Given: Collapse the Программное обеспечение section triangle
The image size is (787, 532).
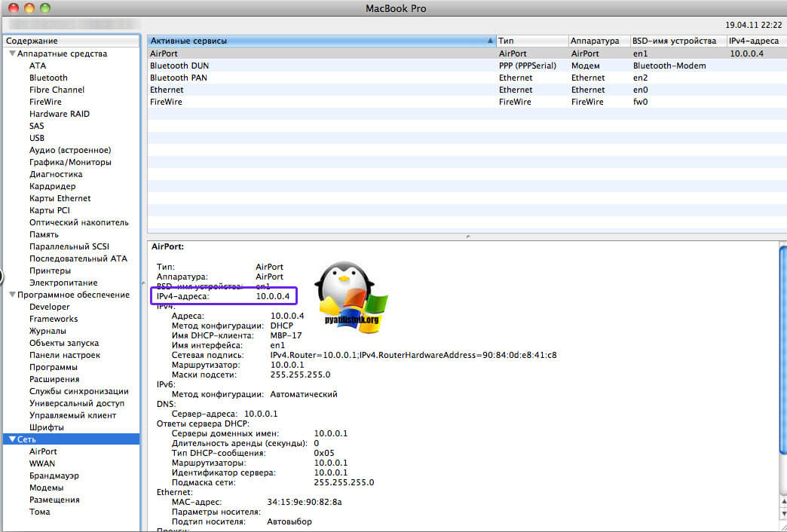Looking at the screenshot, I should point(12,295).
